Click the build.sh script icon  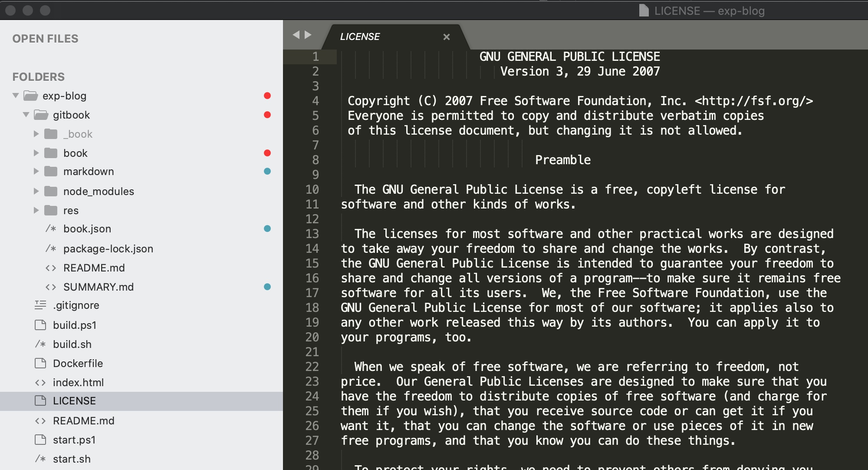click(x=40, y=344)
